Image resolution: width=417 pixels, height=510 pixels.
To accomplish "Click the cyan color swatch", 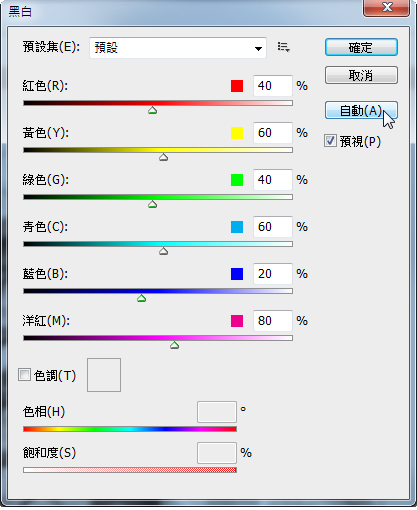I will [x=237, y=227].
